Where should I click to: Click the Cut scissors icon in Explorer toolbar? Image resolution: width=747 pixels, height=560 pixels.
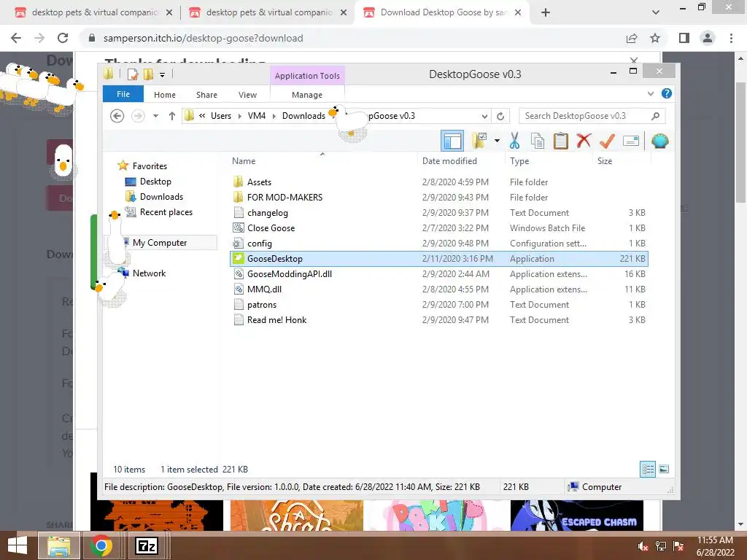(x=514, y=141)
